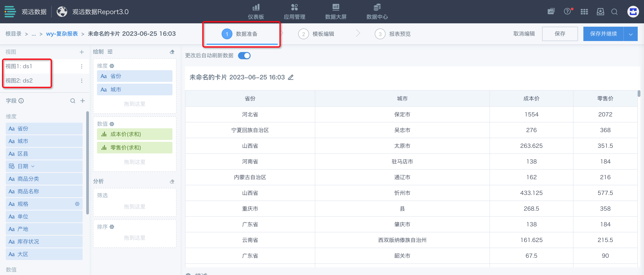Open the three-dot menu for 视图2: ds2
This screenshot has width=644, height=275.
82,81
